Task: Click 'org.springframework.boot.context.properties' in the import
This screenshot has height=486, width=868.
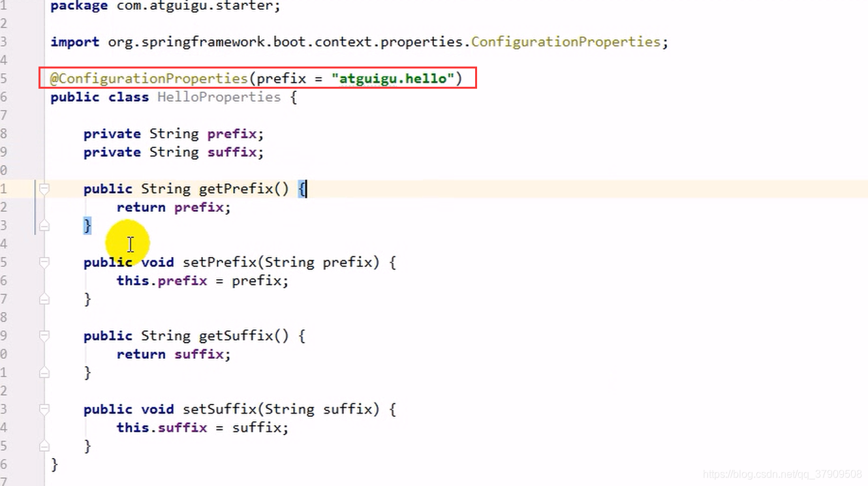Action: point(285,42)
